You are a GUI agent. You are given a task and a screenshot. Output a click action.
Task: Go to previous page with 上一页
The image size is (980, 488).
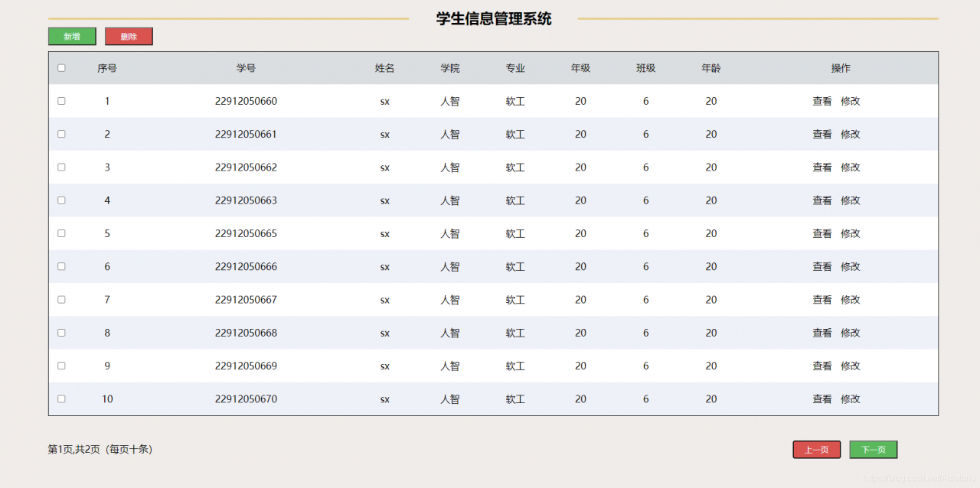(x=817, y=450)
